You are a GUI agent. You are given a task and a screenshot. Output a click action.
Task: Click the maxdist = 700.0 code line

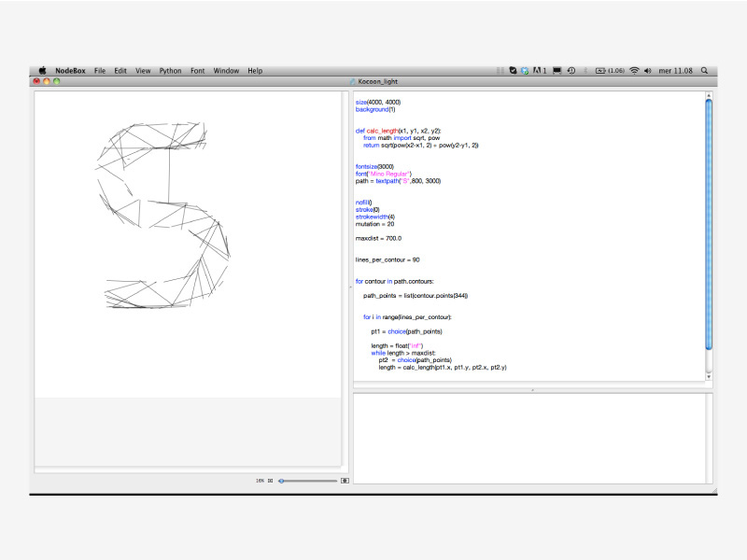pyautogui.click(x=378, y=238)
